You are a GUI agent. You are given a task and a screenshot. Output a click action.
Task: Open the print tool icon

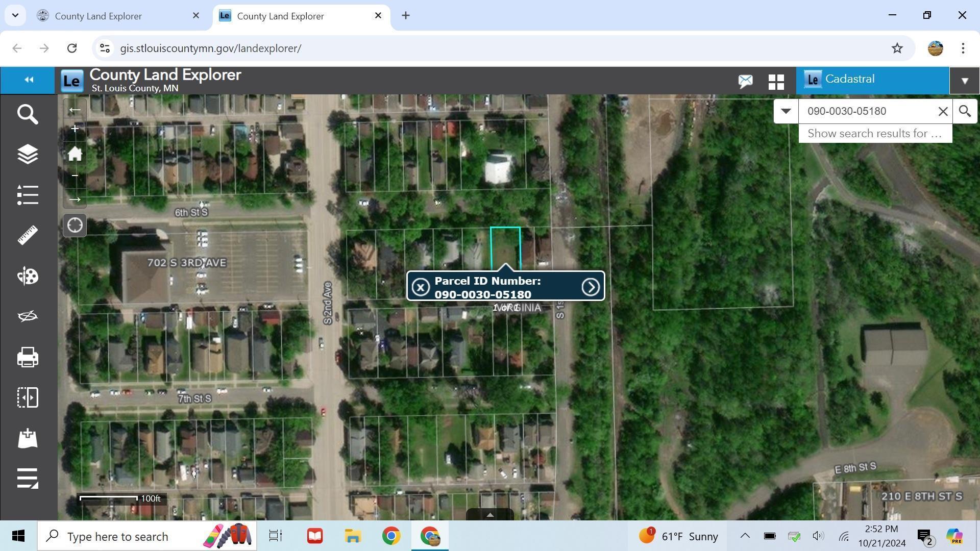point(28,357)
